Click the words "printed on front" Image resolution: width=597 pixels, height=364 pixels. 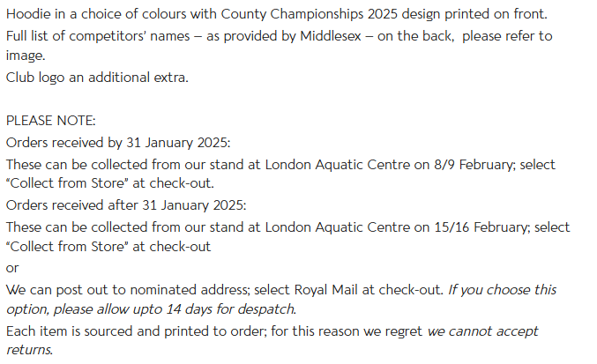[496, 15]
